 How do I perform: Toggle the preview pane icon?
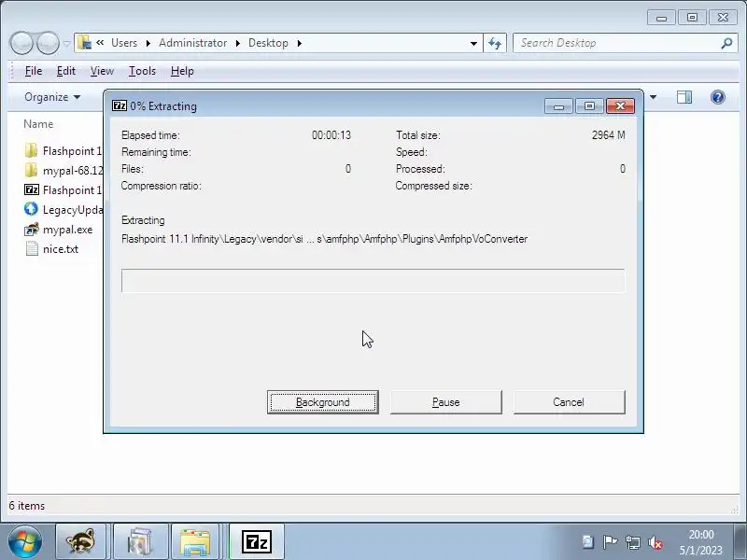click(x=684, y=97)
